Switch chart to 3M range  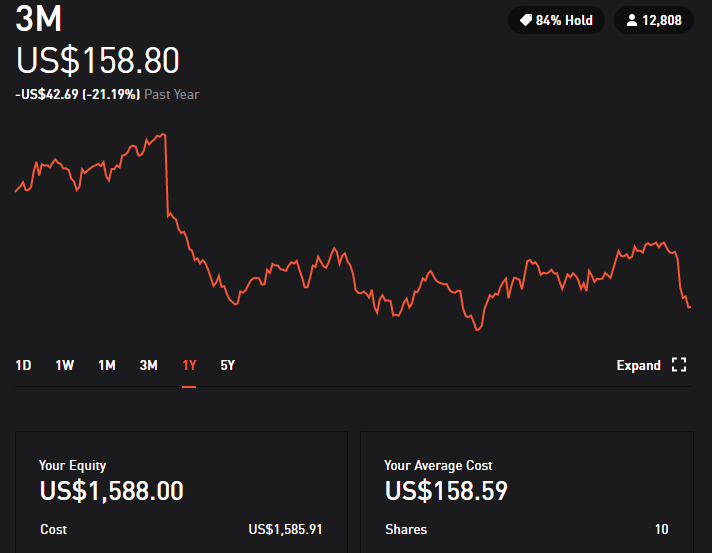[148, 365]
